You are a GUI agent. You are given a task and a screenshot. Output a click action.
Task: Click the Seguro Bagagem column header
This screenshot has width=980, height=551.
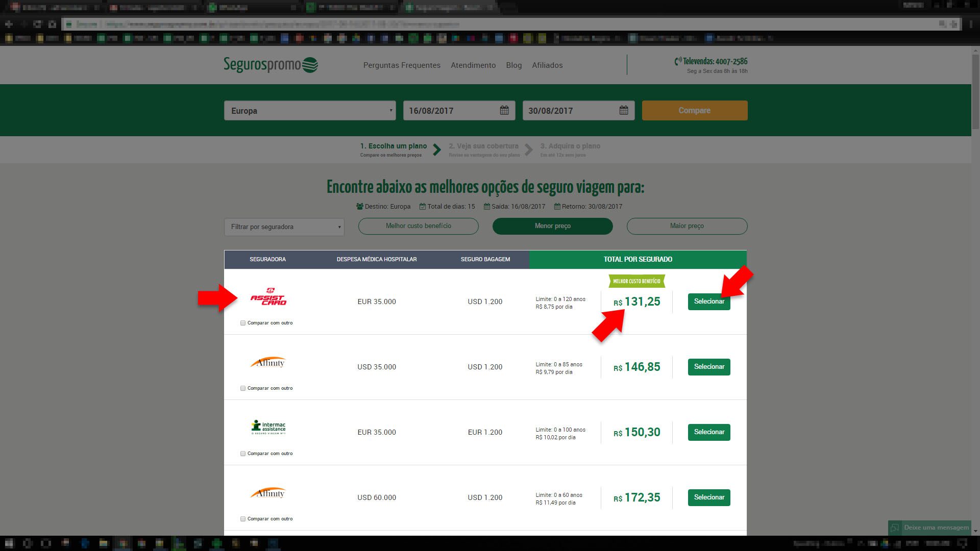pos(485,259)
